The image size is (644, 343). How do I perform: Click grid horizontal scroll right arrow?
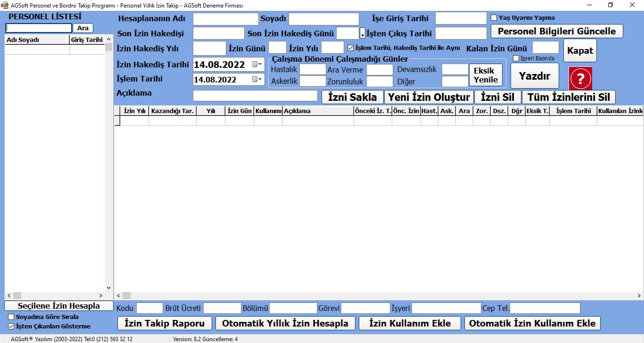point(640,295)
